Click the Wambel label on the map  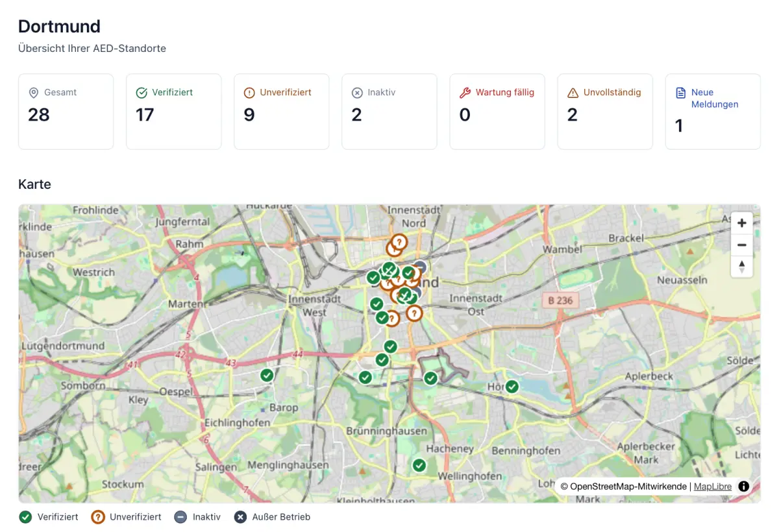click(562, 249)
